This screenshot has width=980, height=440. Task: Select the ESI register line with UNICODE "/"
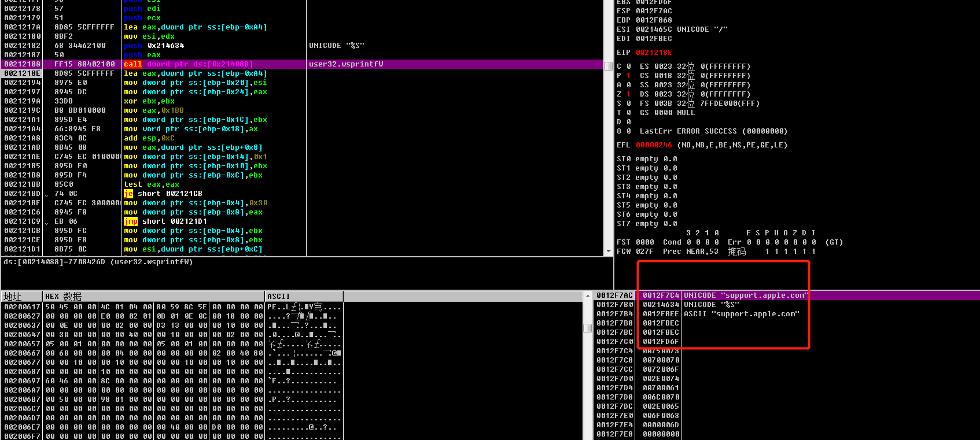(x=672, y=29)
